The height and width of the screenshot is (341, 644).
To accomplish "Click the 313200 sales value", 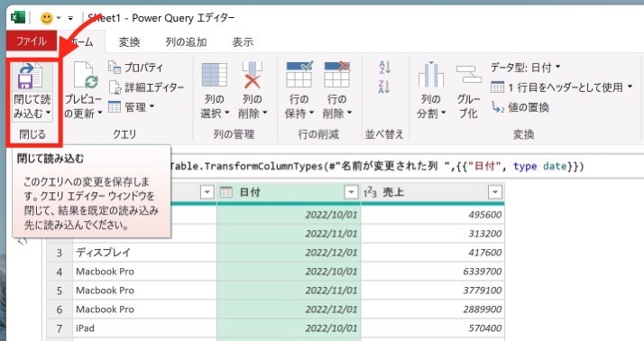I will [485, 234].
